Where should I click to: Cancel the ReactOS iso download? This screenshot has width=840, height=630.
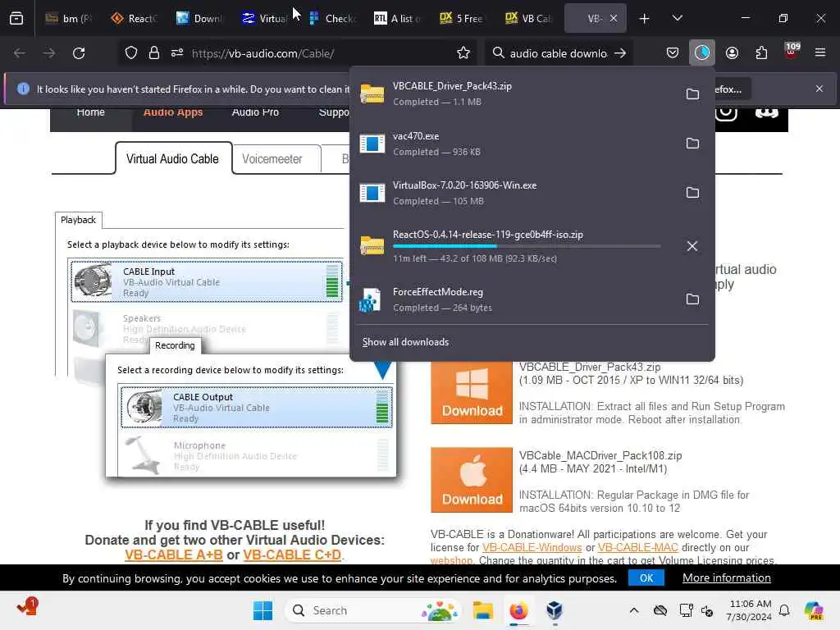(692, 246)
